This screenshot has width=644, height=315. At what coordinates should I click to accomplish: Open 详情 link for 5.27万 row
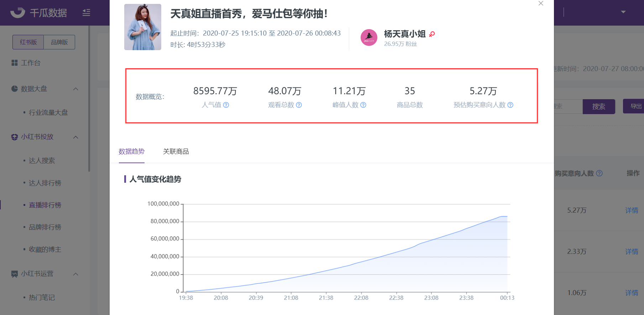pos(632,210)
